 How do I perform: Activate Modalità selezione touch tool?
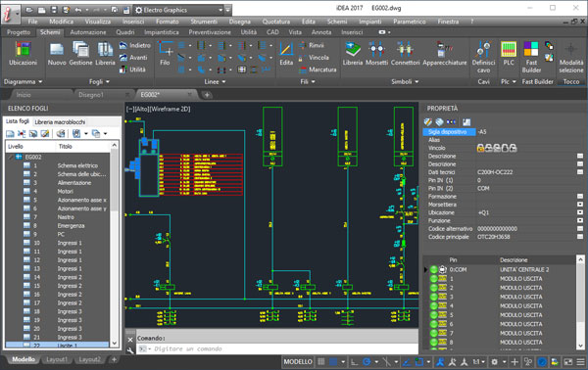click(571, 57)
